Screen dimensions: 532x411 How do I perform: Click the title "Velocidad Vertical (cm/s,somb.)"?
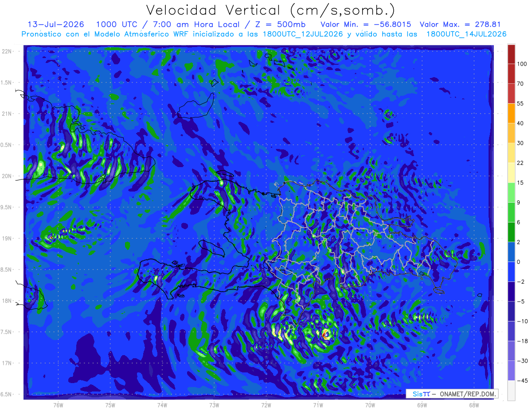click(x=270, y=10)
